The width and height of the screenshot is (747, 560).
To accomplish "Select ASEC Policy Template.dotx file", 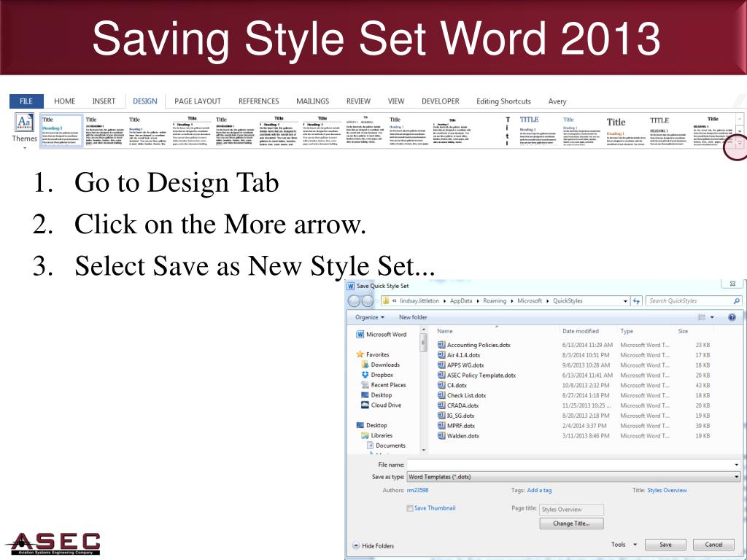I will pyautogui.click(x=477, y=375).
